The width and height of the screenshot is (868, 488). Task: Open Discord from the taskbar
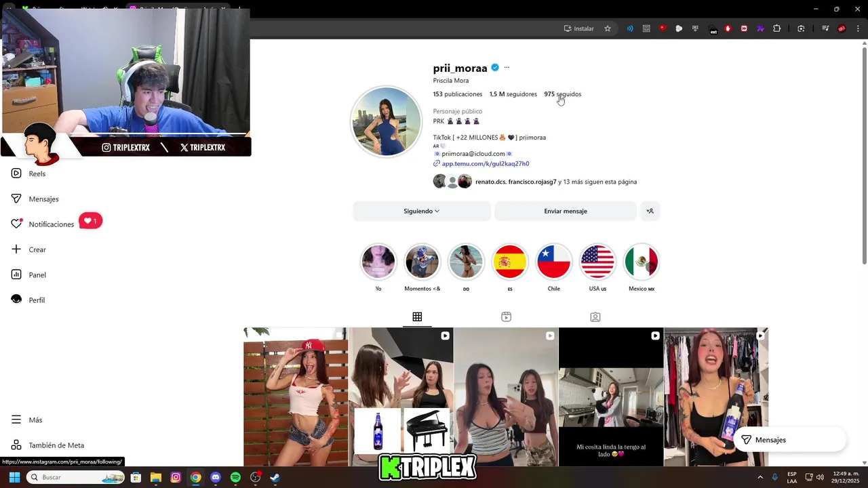(x=216, y=477)
